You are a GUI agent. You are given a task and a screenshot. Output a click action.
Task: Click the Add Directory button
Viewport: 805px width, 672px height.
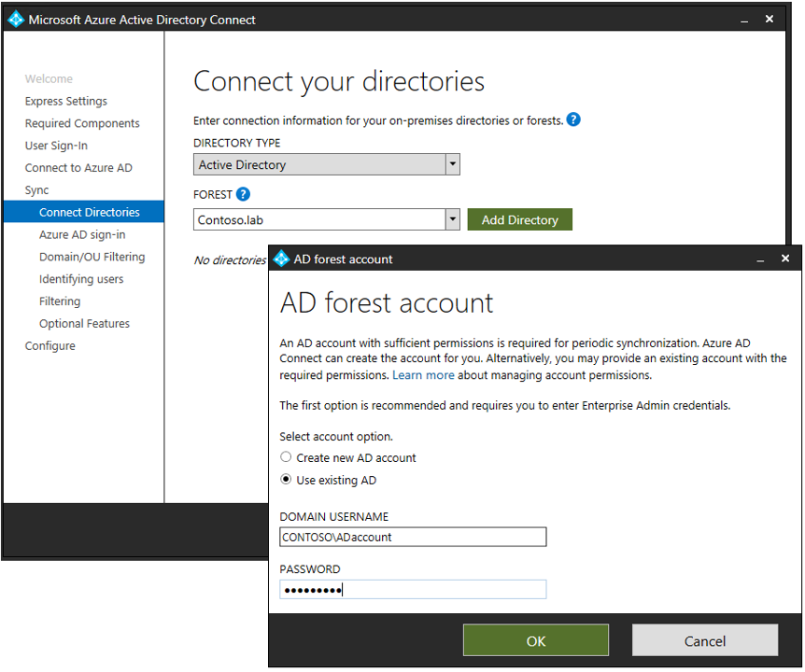(x=519, y=219)
